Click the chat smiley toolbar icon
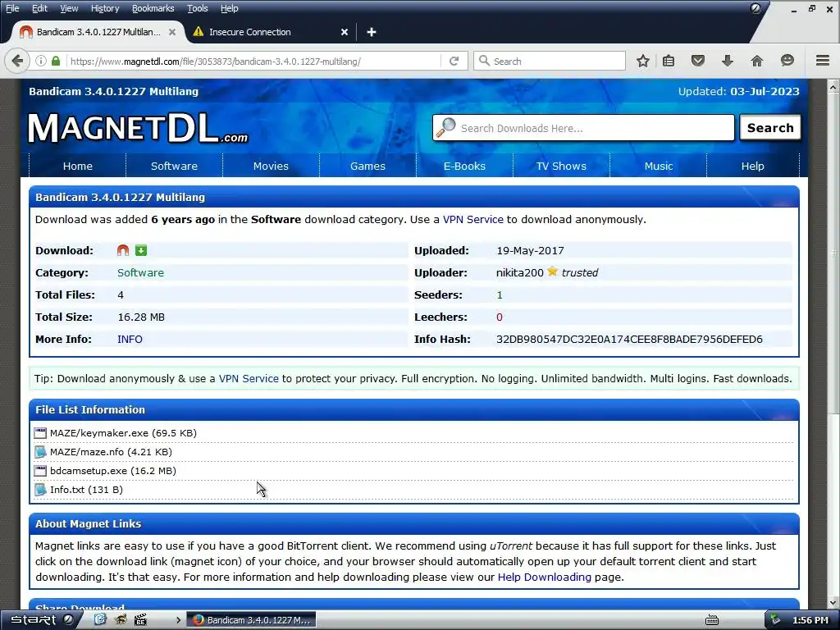Viewport: 840px width, 630px height. 787,61
